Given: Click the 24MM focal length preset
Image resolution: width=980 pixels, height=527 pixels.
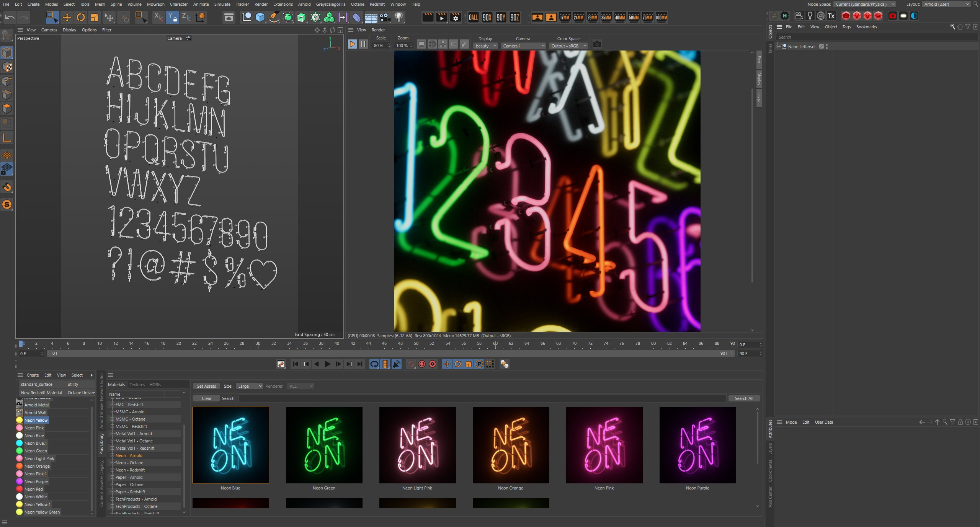Looking at the screenshot, I should coord(579,17).
